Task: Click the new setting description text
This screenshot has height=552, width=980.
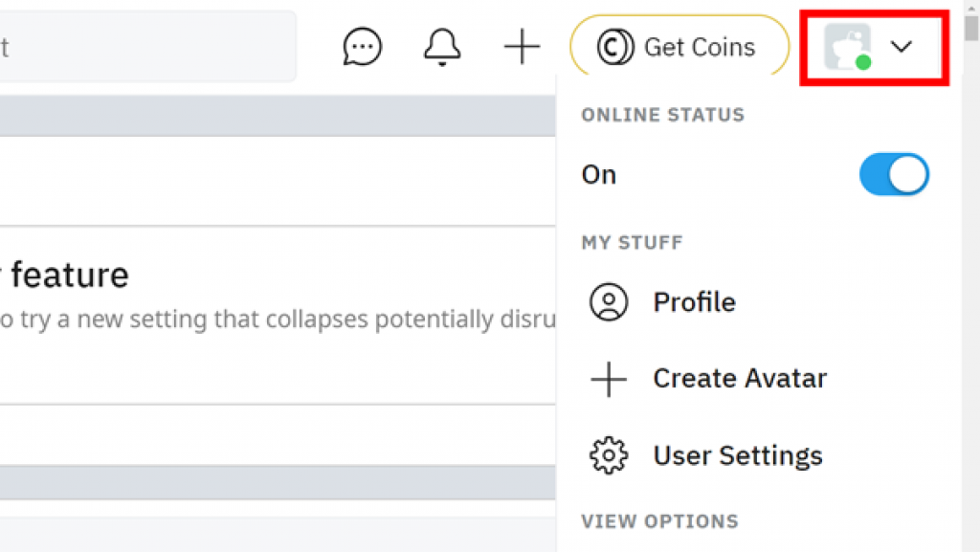Action: (278, 320)
